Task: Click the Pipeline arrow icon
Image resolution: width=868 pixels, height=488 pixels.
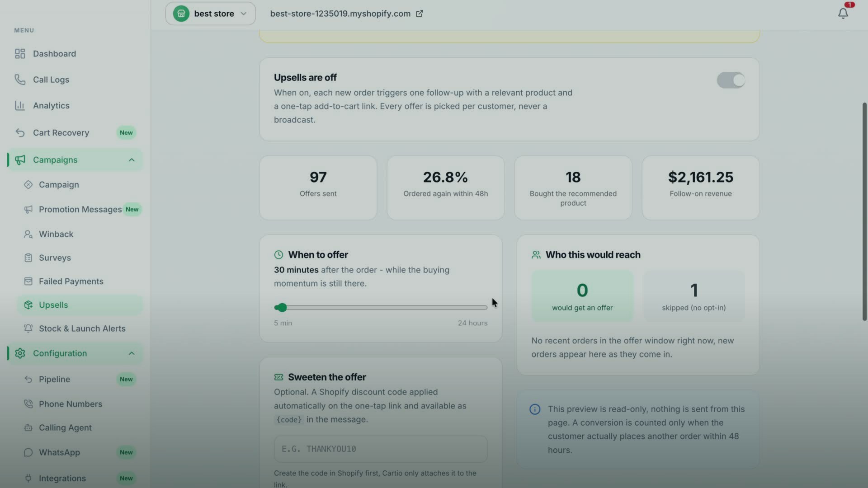Action: click(28, 379)
